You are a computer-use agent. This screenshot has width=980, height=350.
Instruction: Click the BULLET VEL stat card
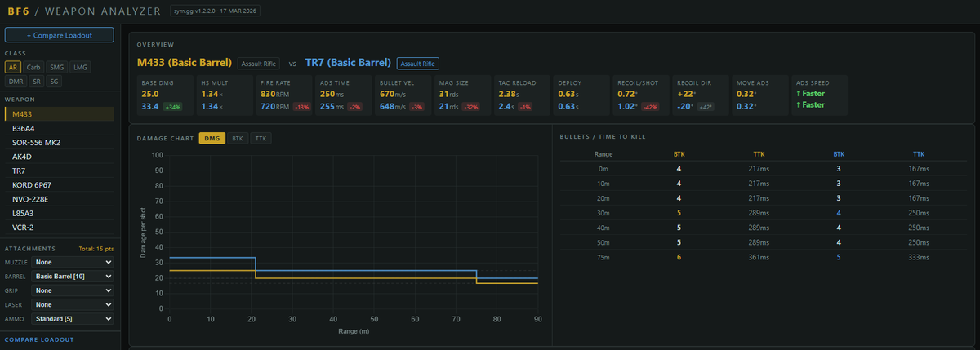pos(403,95)
